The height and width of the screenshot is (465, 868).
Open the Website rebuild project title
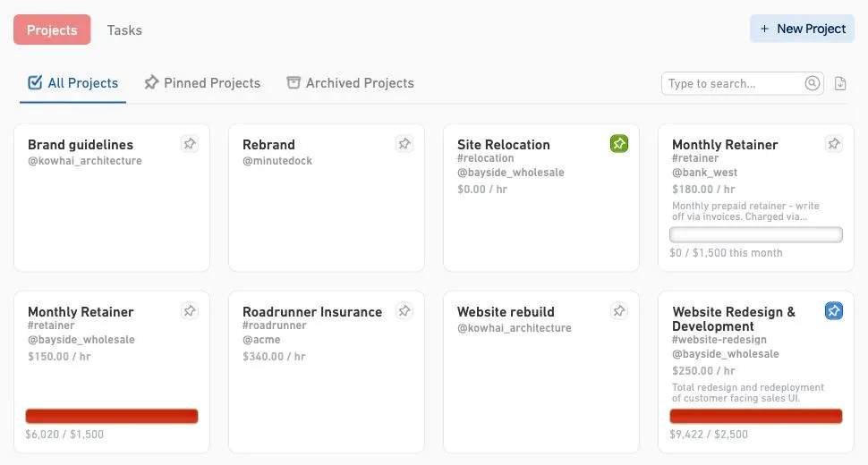506,312
